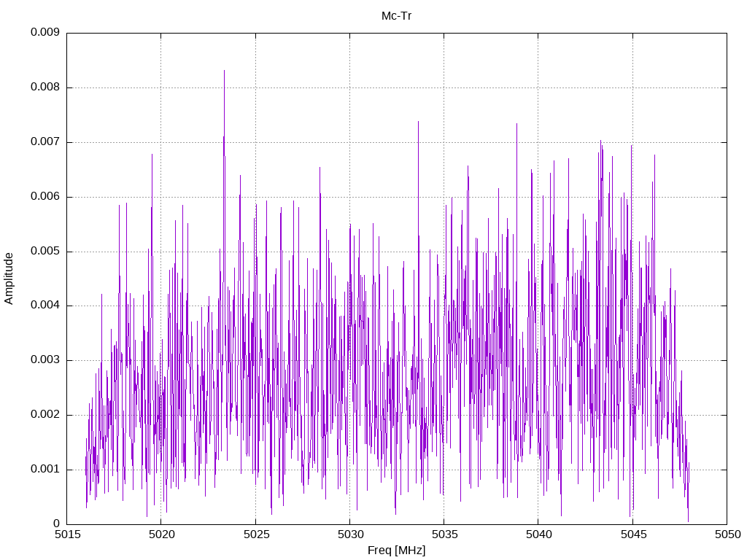Image resolution: width=747 pixels, height=560 pixels.
Task: Click the 0.006 y-axis tick label
Action: coord(45,197)
